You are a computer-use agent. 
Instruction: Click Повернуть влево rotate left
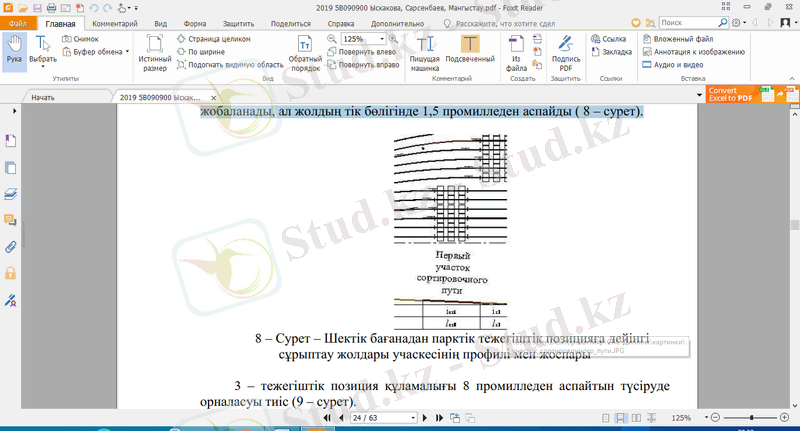click(x=362, y=52)
